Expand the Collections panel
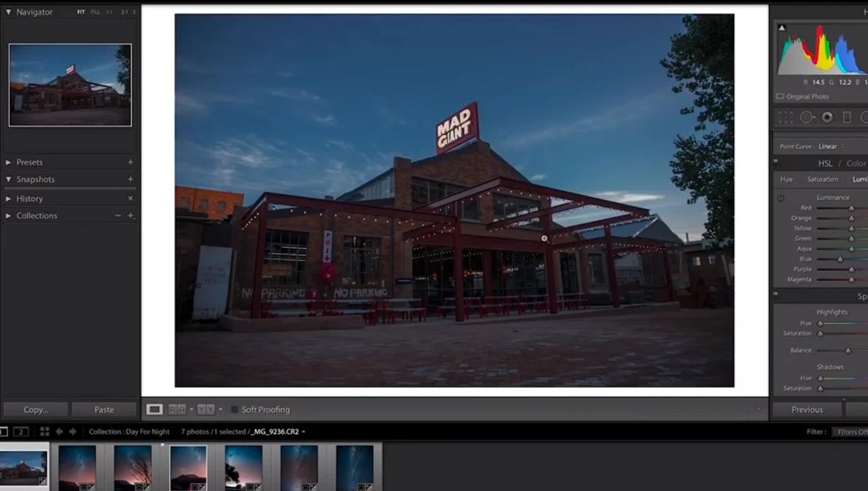Viewport: 868px width, 491px height. [x=8, y=215]
